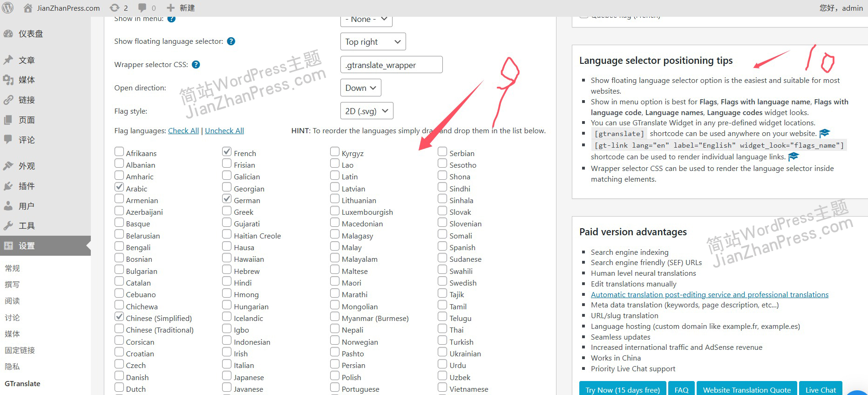The image size is (868, 395).
Task: Click graduation cap icon after gt-link shortcode text
Action: click(x=794, y=157)
